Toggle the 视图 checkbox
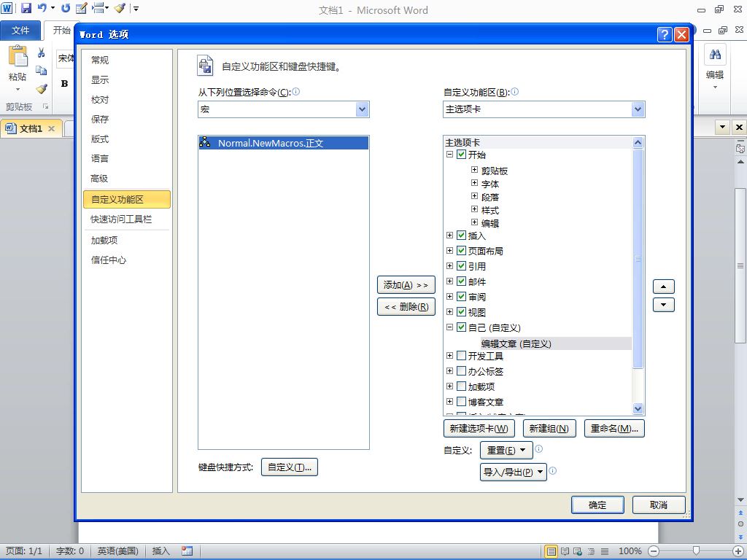The height and width of the screenshot is (560, 747). (461, 312)
